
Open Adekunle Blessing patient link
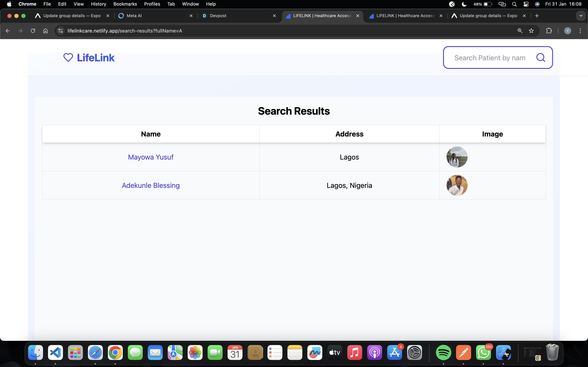pos(151,185)
